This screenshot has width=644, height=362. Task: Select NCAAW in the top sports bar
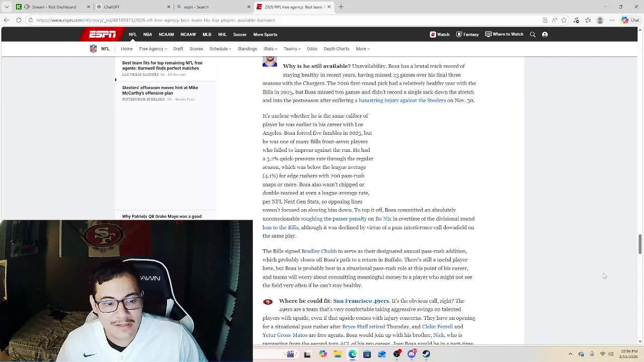click(188, 34)
